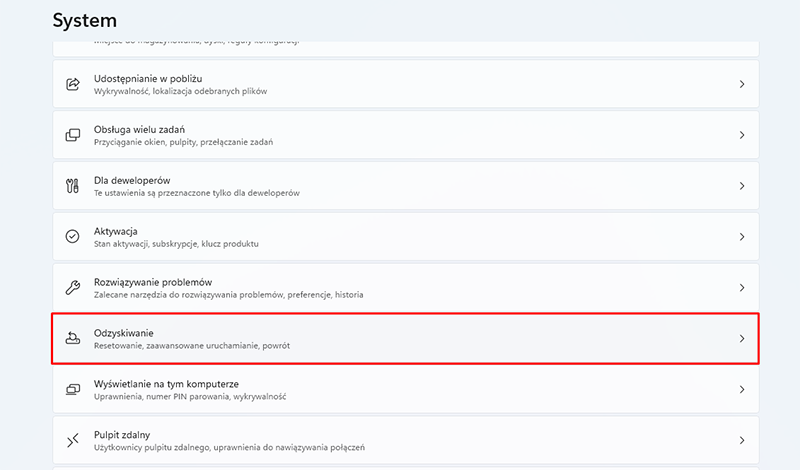Click the Odzyskiwanie recovery icon
Viewport: 800px width, 470px height.
[72, 338]
